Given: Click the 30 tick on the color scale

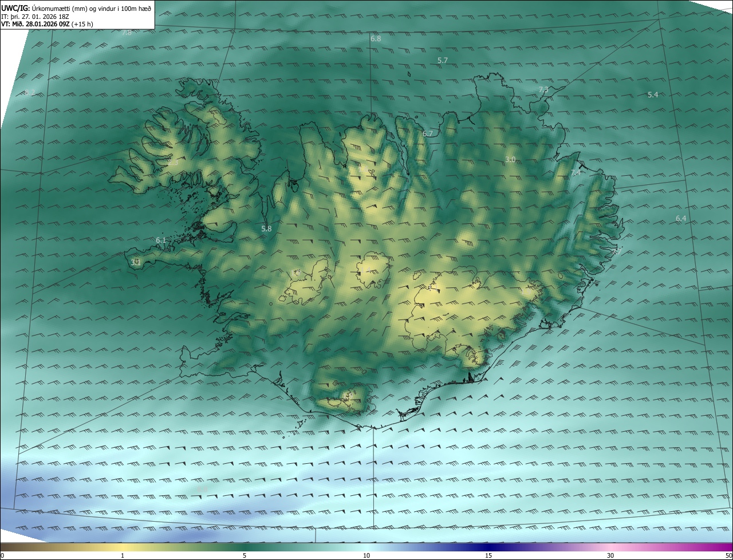Looking at the screenshot, I should click(610, 555).
